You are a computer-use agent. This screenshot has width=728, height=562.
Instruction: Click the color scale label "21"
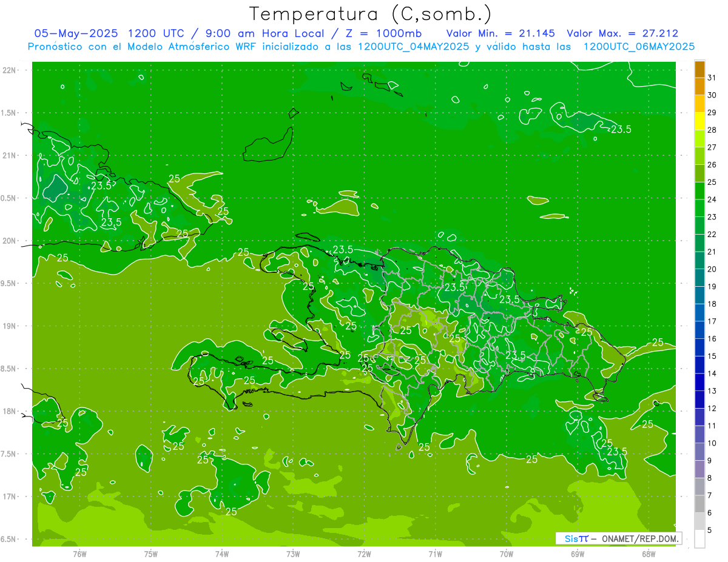(x=712, y=252)
